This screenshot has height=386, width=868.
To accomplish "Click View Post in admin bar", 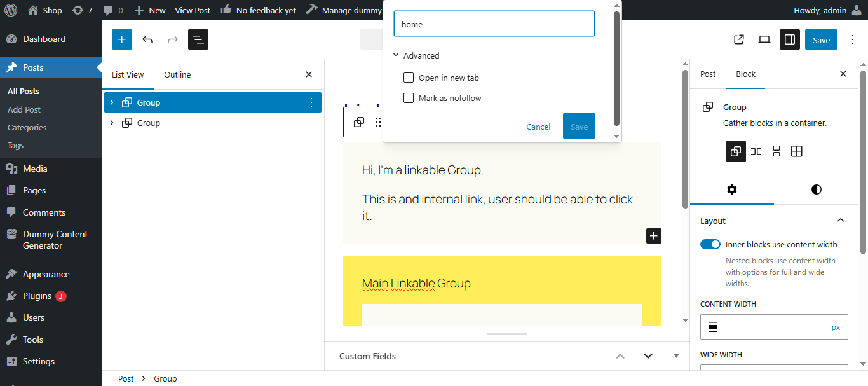I will 193,10.
